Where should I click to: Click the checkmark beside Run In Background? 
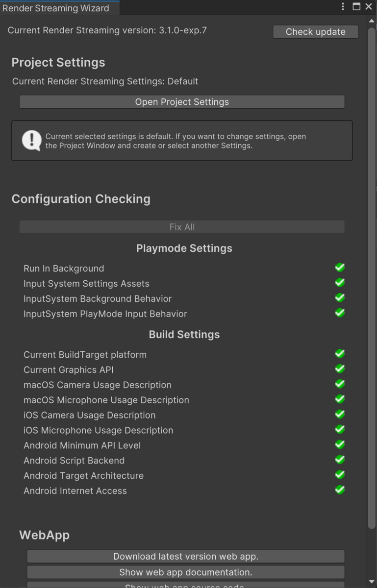[340, 267]
